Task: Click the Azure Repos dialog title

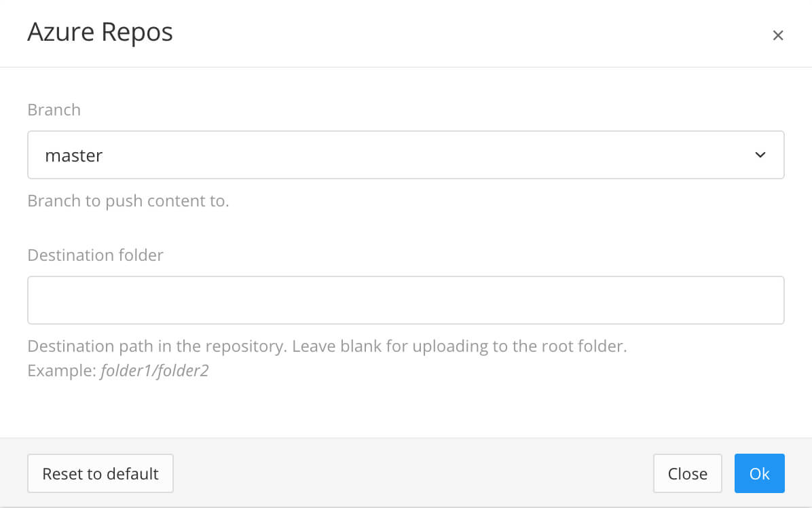Action: tap(100, 32)
